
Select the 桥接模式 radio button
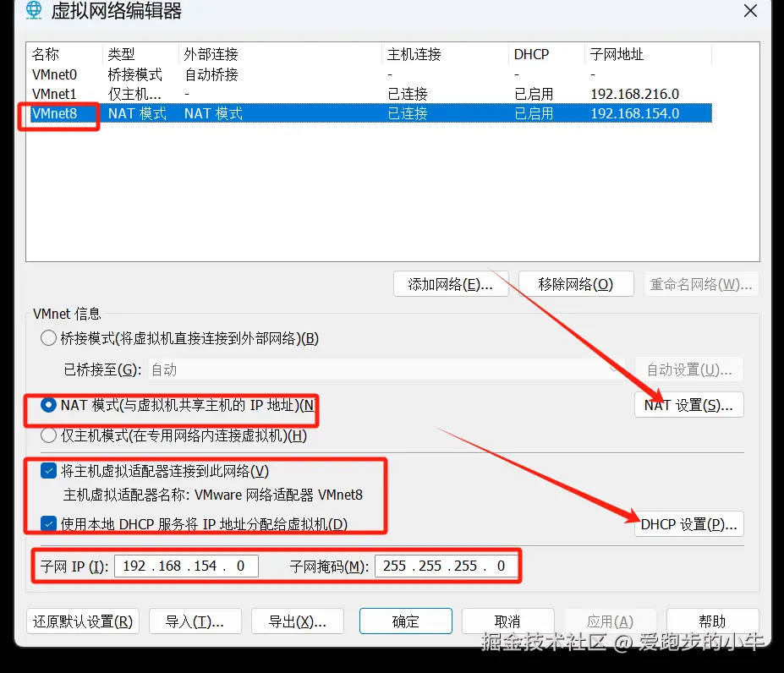point(48,338)
